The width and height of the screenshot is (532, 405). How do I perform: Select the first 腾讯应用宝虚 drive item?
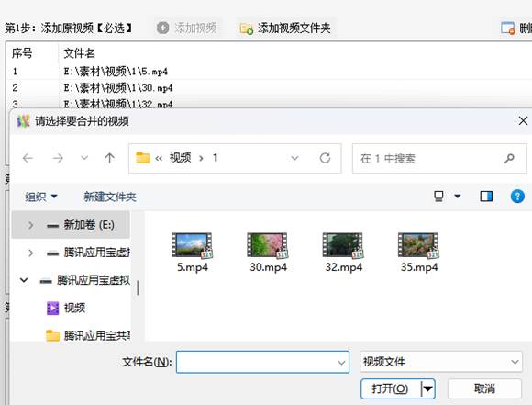coord(88,253)
